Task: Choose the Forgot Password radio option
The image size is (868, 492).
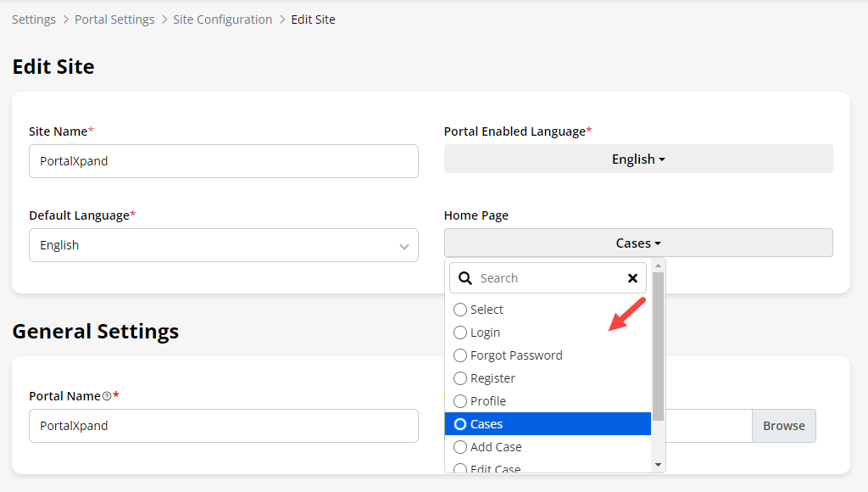Action: click(x=460, y=355)
